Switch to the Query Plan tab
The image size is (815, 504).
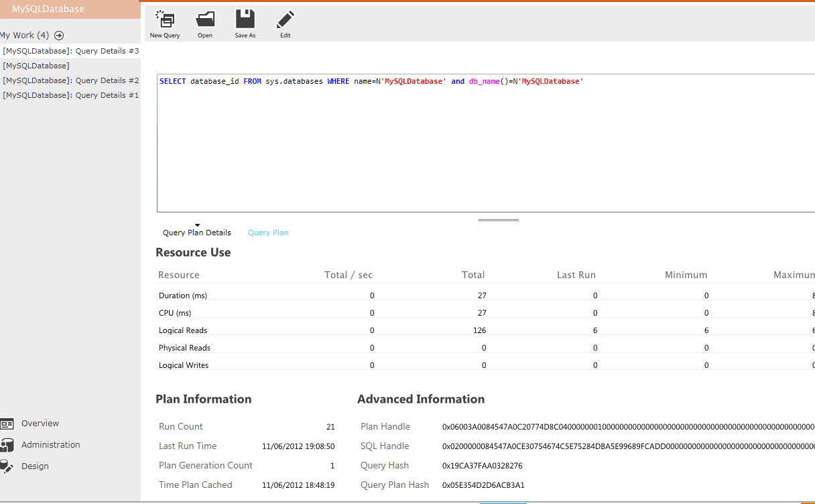[268, 233]
